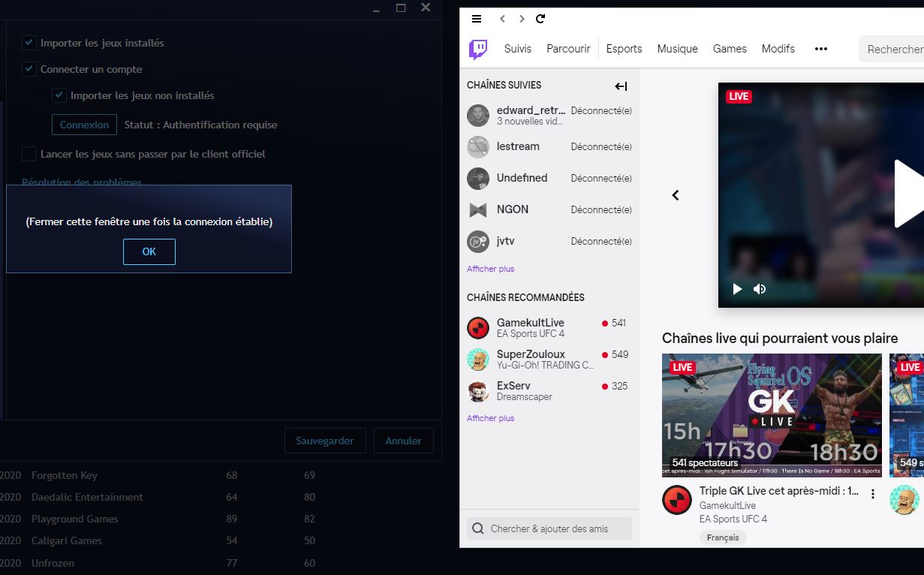
Task: Open the hamburger menu in Twitch
Action: [476, 19]
